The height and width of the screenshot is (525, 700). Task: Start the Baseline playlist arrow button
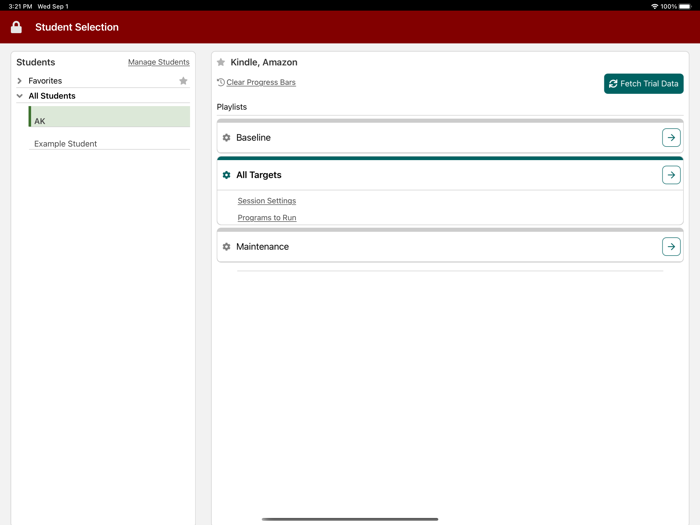(x=671, y=138)
